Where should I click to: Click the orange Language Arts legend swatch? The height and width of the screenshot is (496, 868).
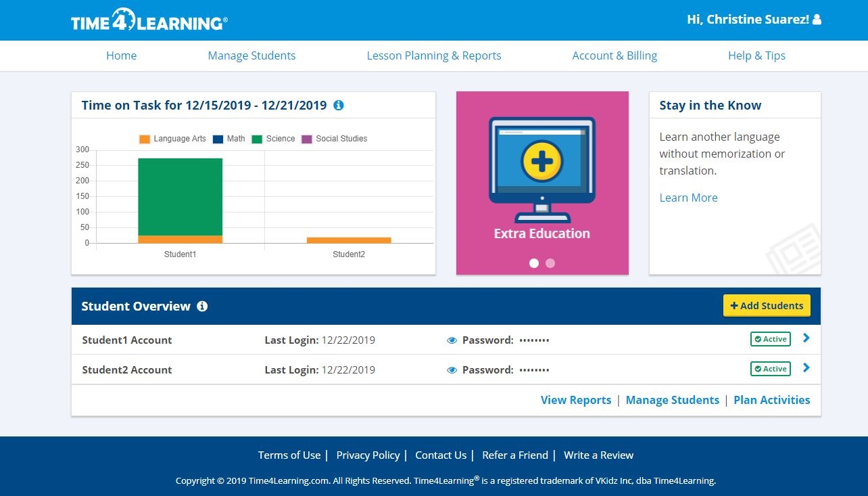[145, 139]
